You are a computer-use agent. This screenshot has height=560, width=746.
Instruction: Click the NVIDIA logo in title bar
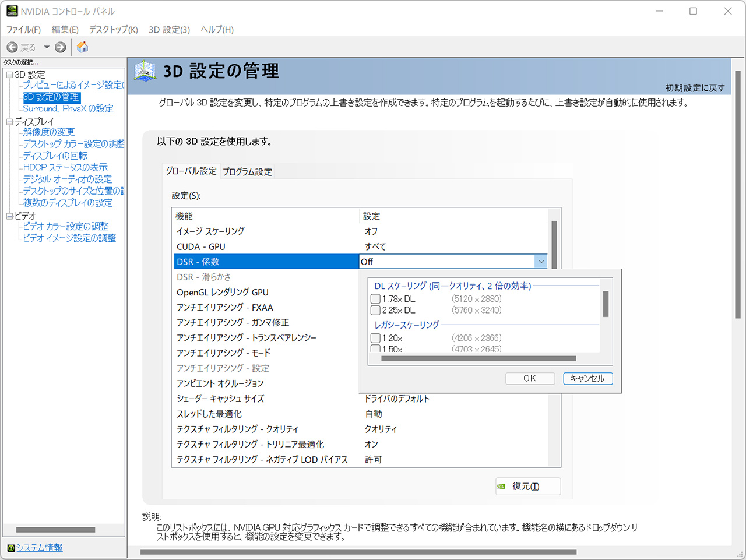[12, 11]
